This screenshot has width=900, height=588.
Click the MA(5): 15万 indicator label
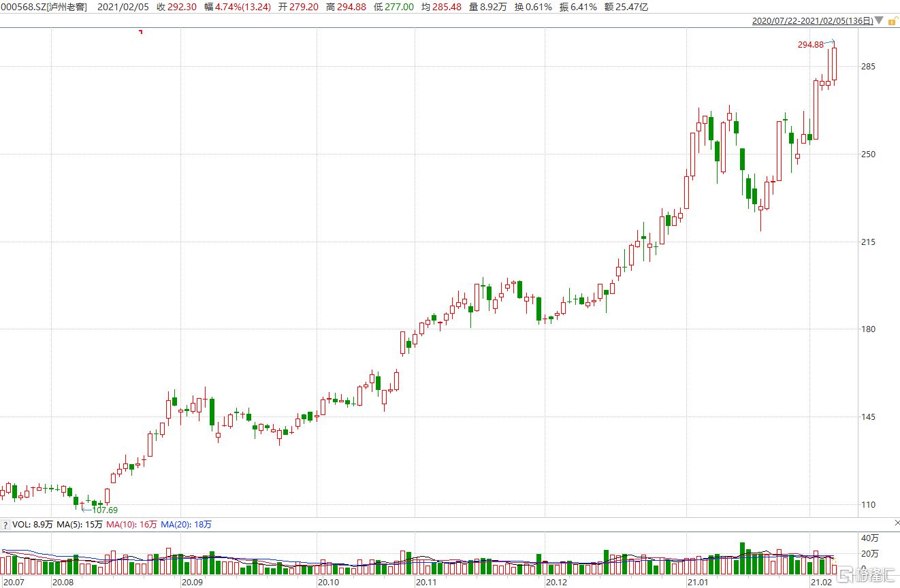pyautogui.click(x=80, y=525)
